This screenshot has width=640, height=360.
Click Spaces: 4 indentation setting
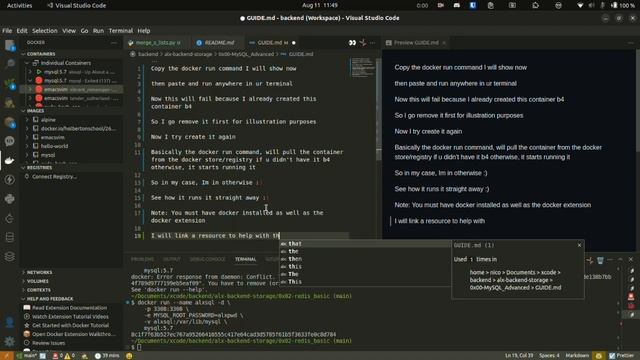pos(549,356)
